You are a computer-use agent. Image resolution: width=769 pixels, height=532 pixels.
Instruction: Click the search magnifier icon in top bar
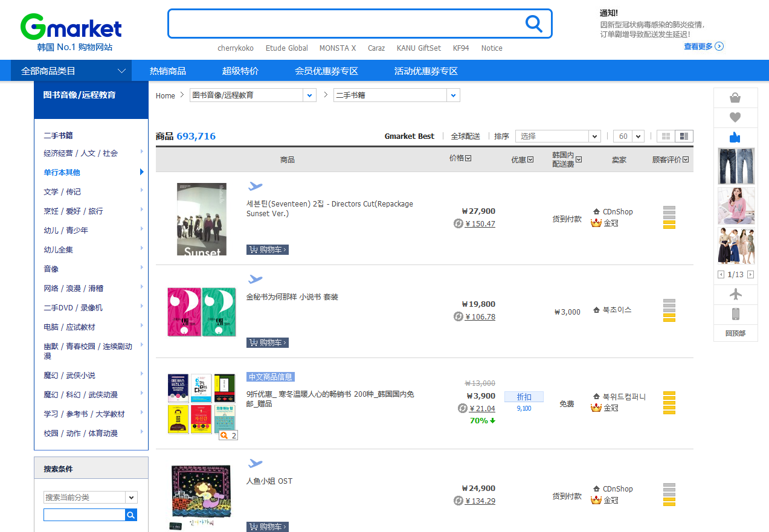pos(533,24)
